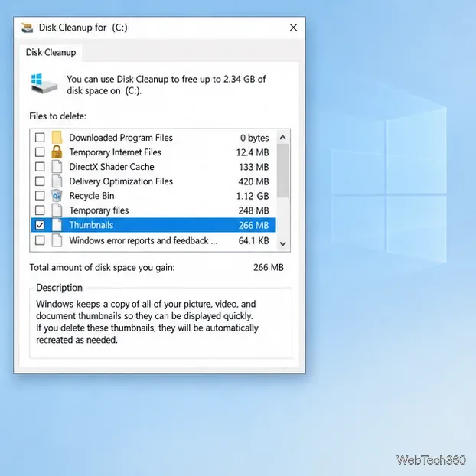This screenshot has height=476, width=476.
Task: Click the Windows error reports file icon
Action: tap(57, 240)
